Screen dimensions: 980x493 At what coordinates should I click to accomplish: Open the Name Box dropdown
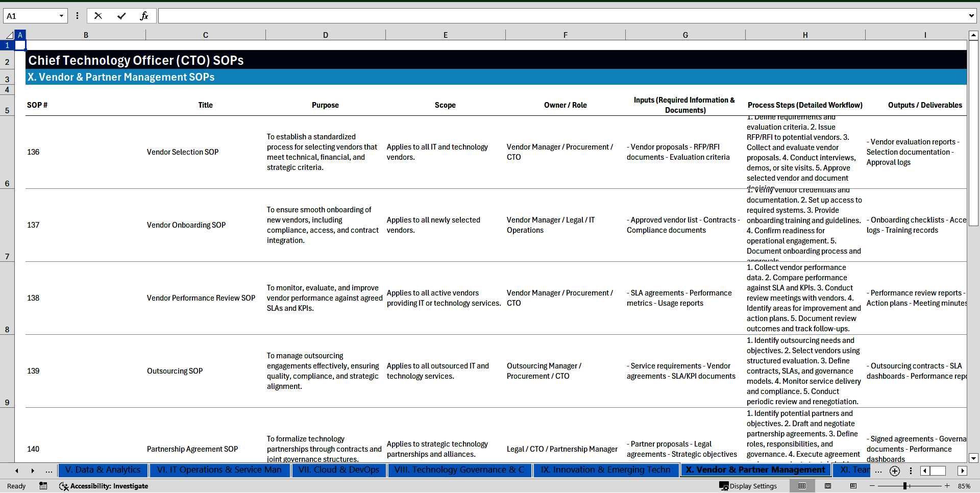click(x=61, y=16)
